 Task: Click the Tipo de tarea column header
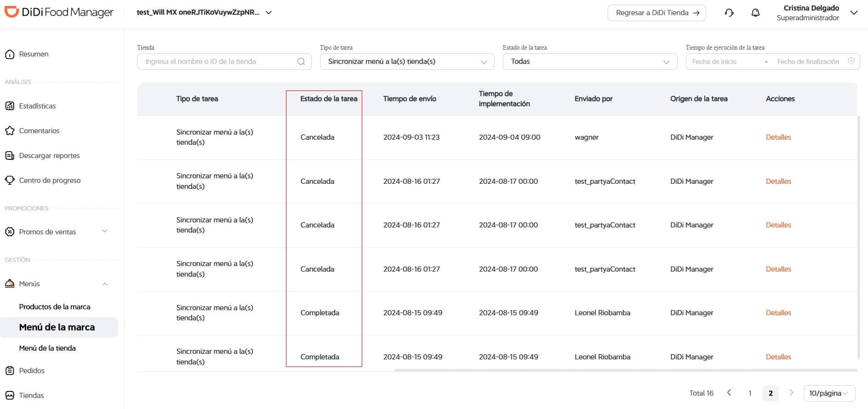click(x=197, y=99)
